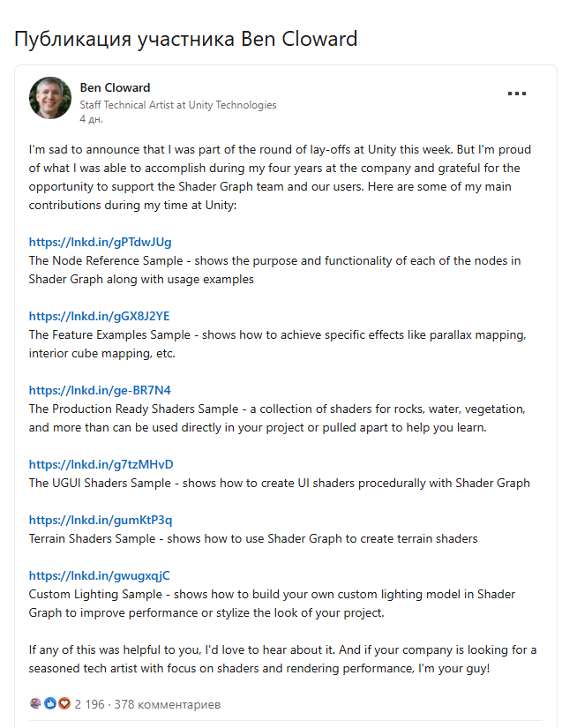Open the lnkd.in/gGX8J2YE Feature Examples link
The image size is (562, 728).
[x=99, y=316]
